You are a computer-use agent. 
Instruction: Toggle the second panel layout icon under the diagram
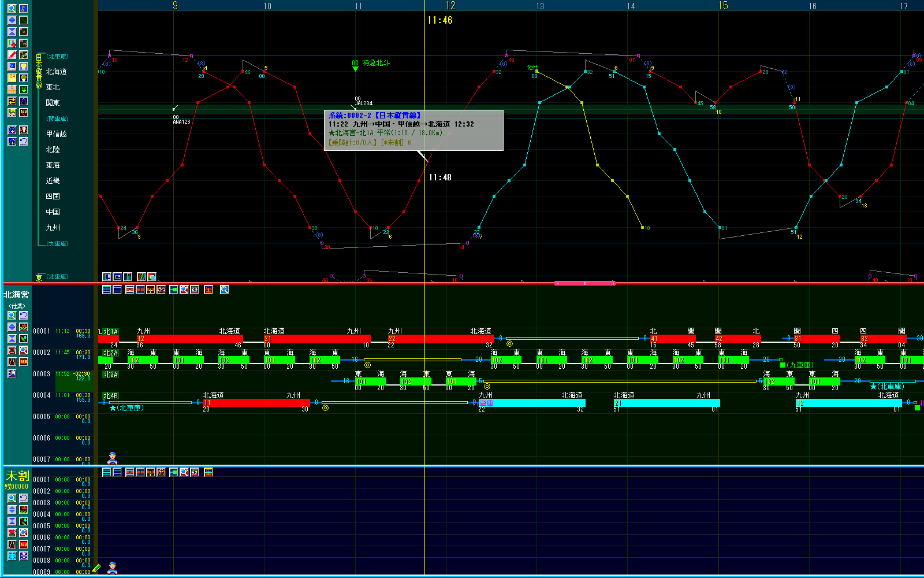tap(117, 277)
